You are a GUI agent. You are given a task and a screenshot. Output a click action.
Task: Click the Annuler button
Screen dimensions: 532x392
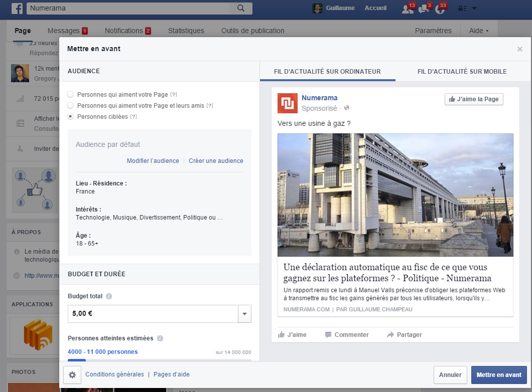(x=450, y=375)
